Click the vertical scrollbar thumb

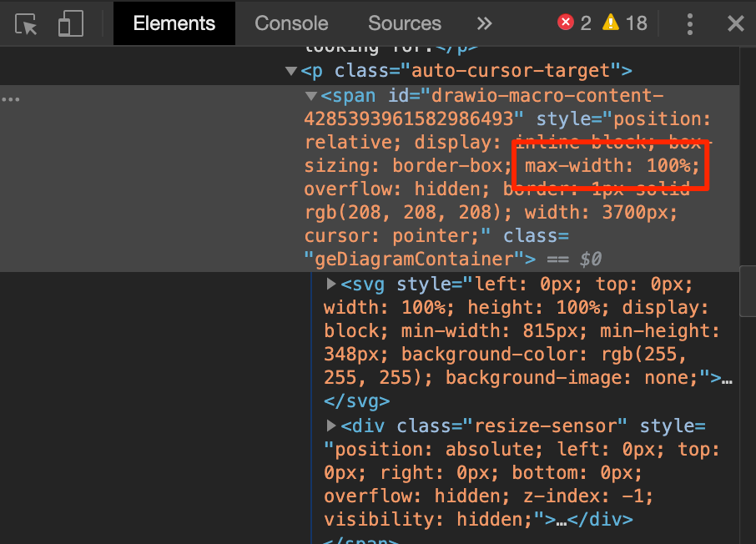tap(748, 291)
